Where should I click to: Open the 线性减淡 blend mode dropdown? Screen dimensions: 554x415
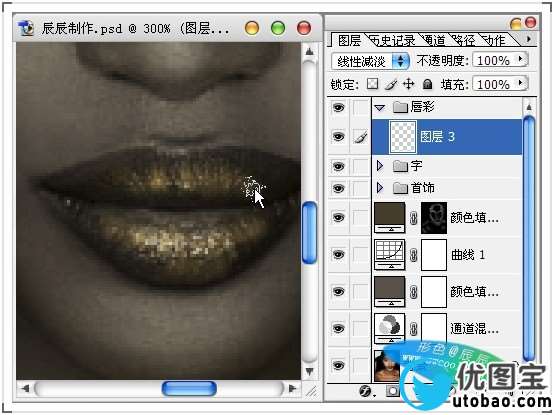coord(371,61)
